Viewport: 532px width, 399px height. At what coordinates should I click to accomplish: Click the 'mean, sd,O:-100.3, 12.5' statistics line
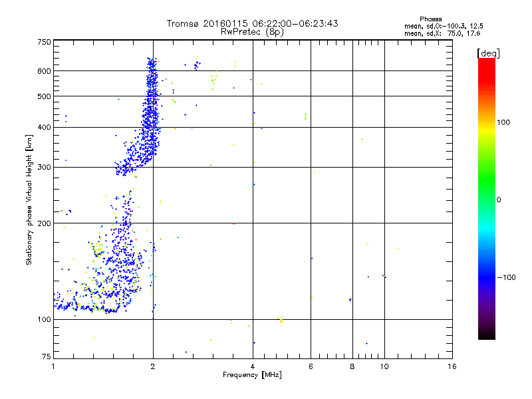point(444,26)
